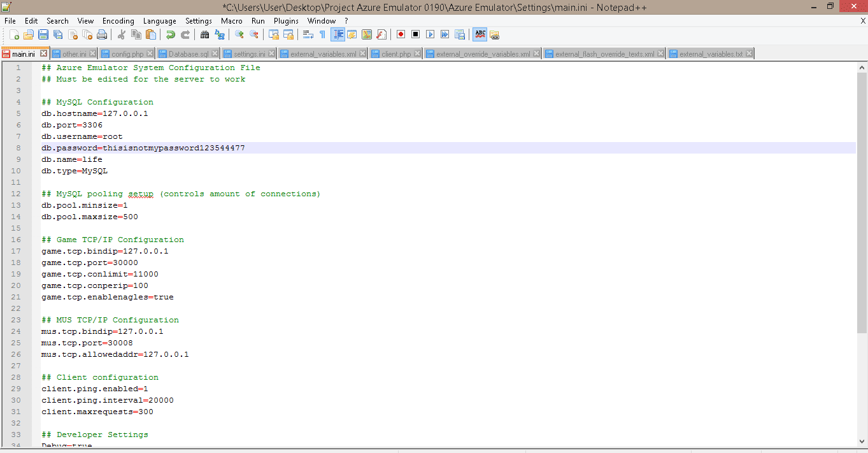Click the last spell-check toolbar icon

click(x=494, y=34)
